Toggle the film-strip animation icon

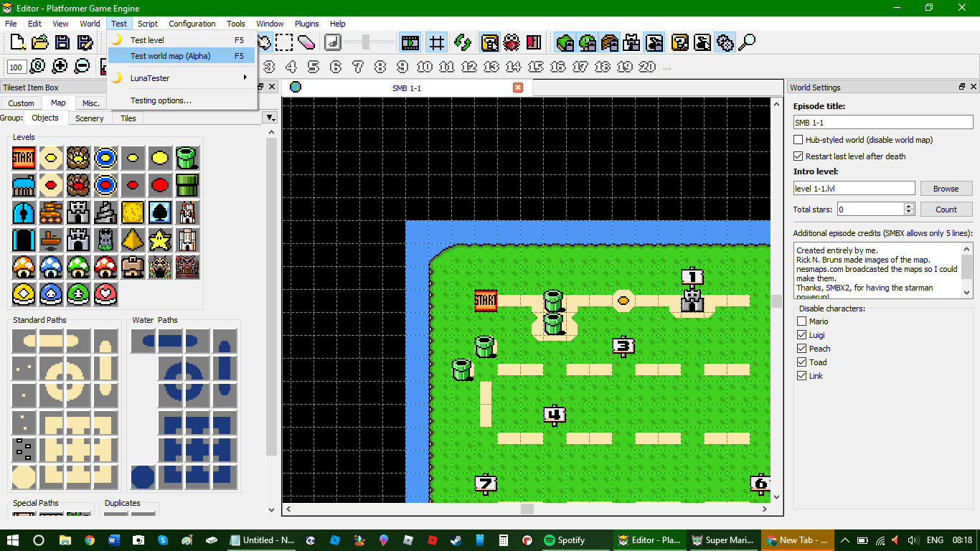tap(410, 42)
